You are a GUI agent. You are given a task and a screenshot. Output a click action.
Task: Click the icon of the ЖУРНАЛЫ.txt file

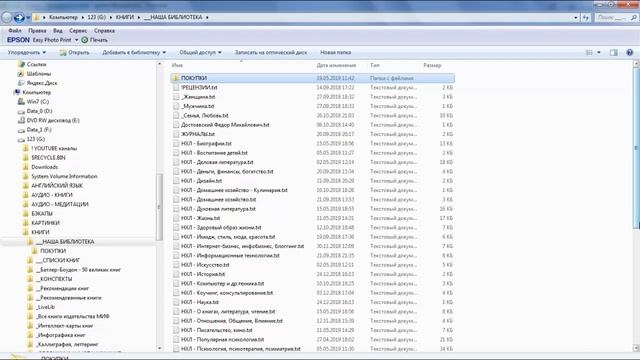click(176, 134)
